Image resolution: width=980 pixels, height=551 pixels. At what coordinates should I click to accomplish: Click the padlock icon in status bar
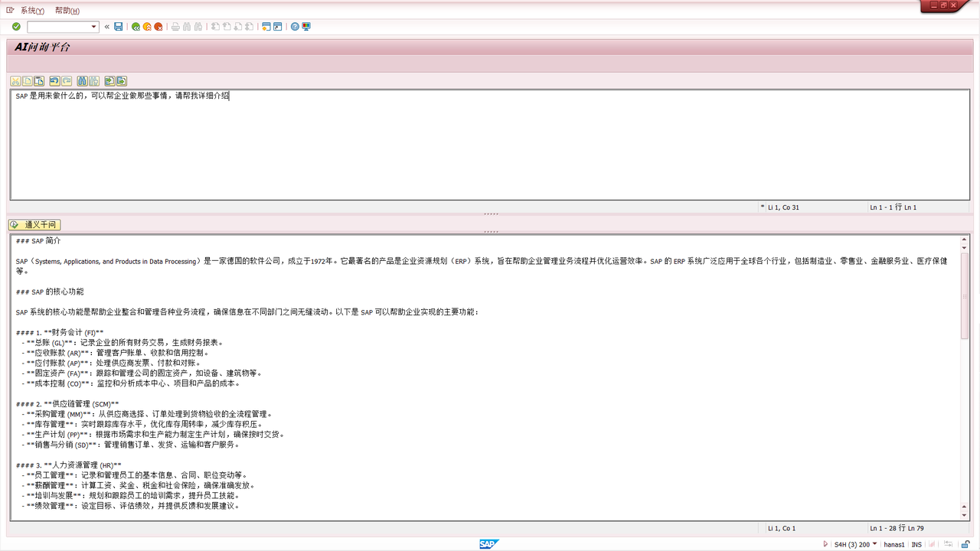966,544
